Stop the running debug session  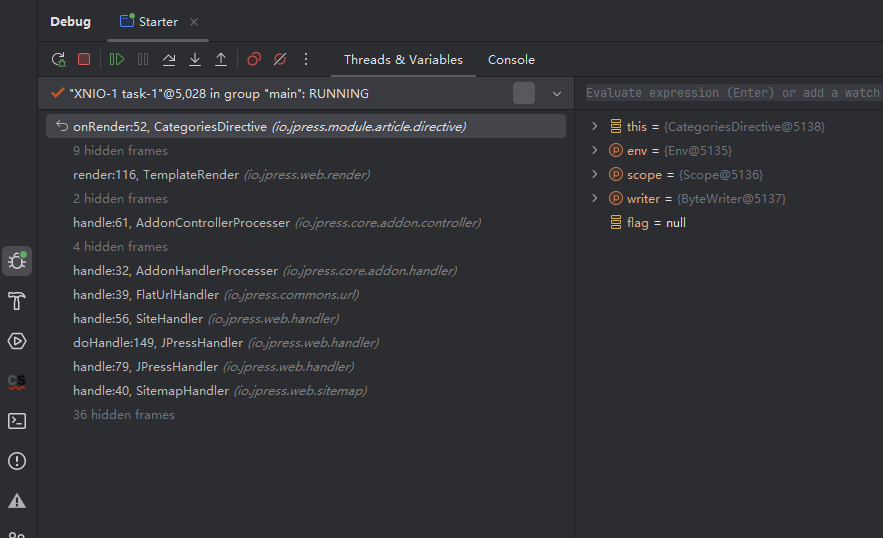tap(84, 60)
